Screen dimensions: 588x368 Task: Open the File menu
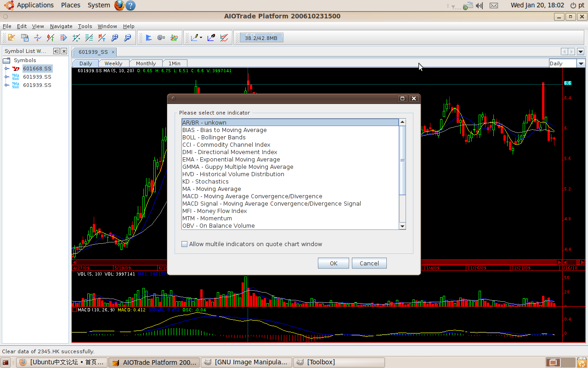pos(7,26)
